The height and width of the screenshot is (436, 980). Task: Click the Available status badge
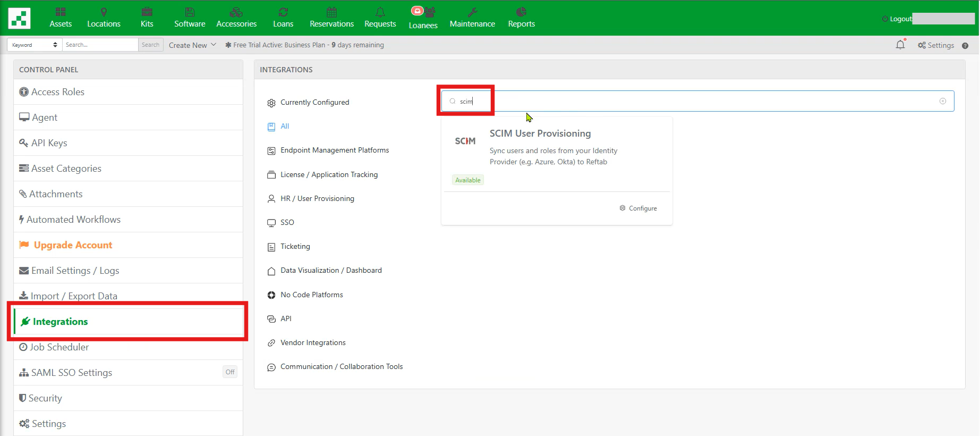click(468, 180)
